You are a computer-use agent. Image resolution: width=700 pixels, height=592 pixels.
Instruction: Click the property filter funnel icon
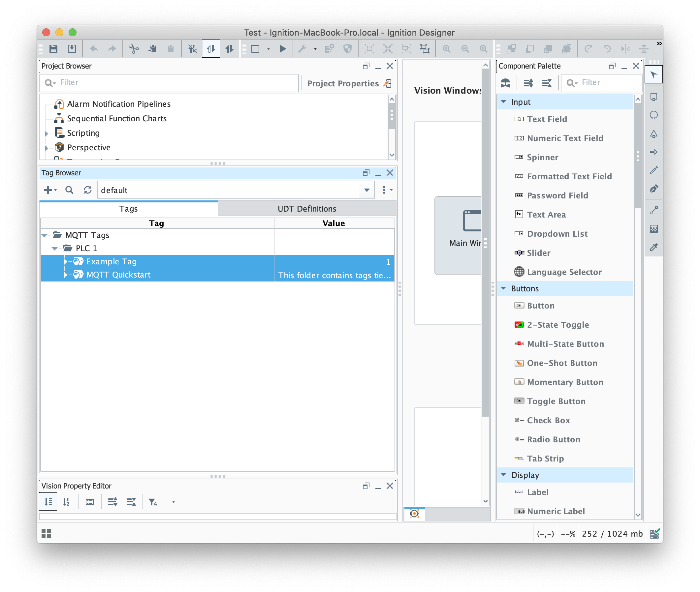pos(153,501)
